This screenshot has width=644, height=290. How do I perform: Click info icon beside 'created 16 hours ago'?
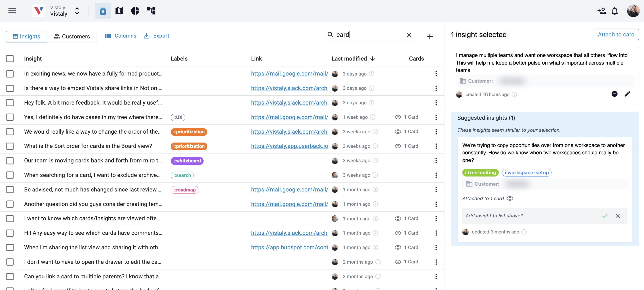coord(514,95)
